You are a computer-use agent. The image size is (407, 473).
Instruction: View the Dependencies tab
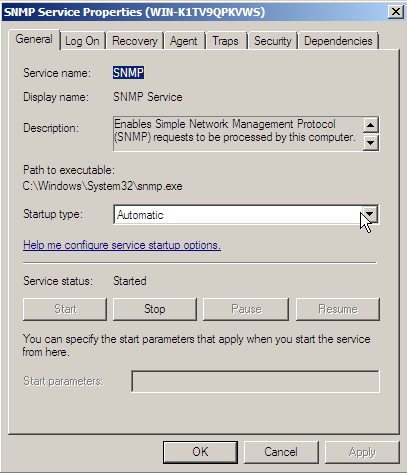[x=338, y=41]
